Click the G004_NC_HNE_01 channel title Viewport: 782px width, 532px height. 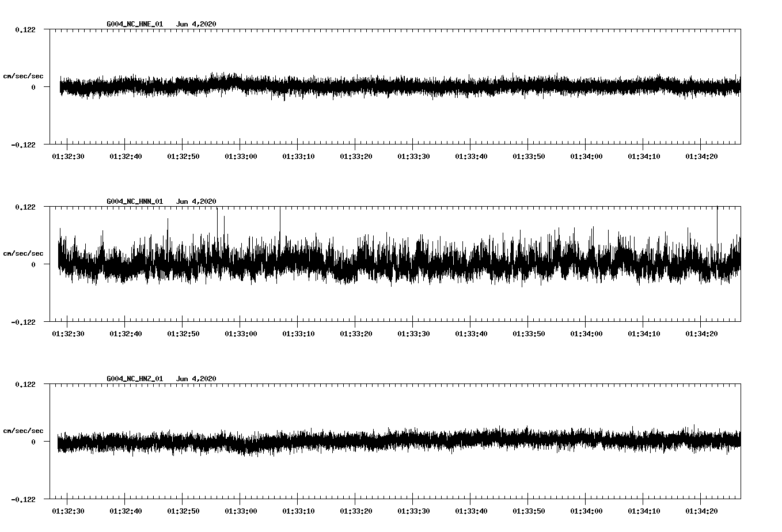135,24
